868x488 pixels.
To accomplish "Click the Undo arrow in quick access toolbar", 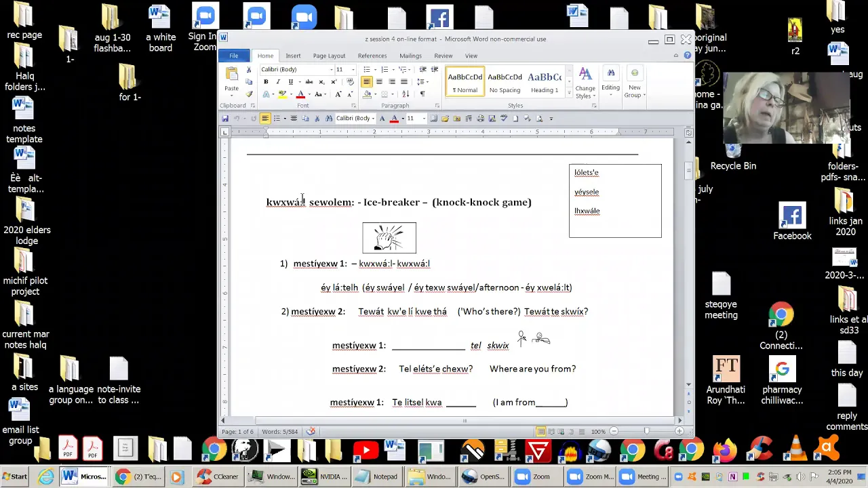I will pyautogui.click(x=237, y=119).
